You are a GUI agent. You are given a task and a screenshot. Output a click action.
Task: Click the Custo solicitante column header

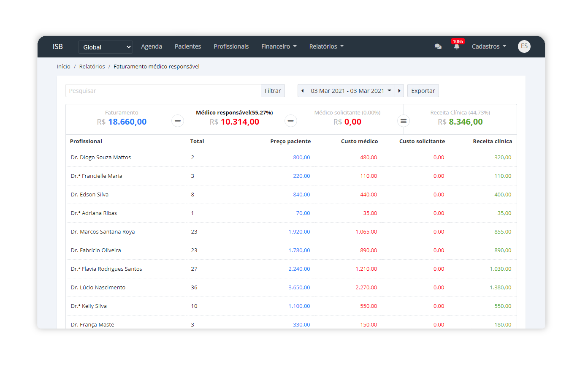[422, 141]
